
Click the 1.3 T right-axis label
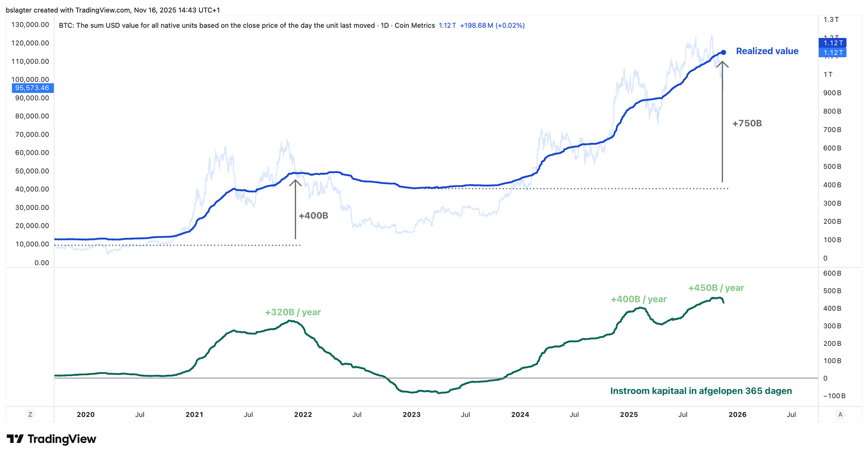click(x=831, y=20)
